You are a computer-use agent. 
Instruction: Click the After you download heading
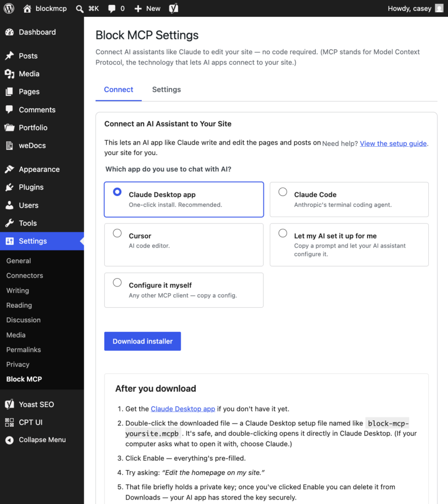[x=156, y=389]
